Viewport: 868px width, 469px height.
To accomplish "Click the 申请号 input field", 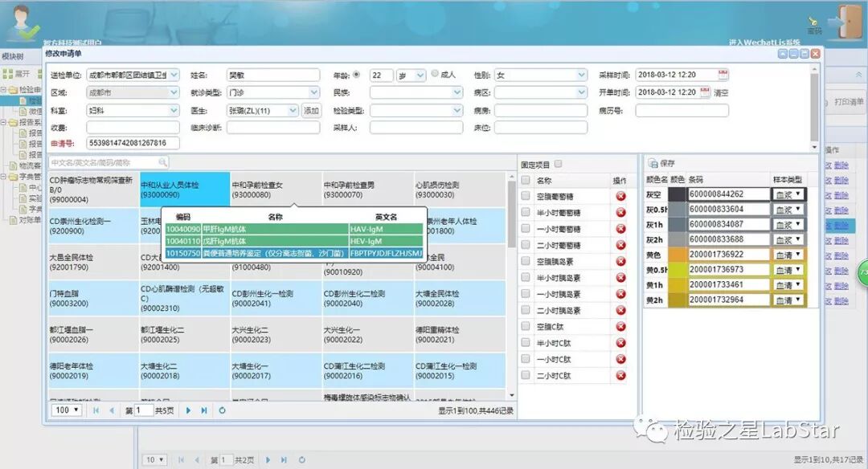I will pos(133,143).
